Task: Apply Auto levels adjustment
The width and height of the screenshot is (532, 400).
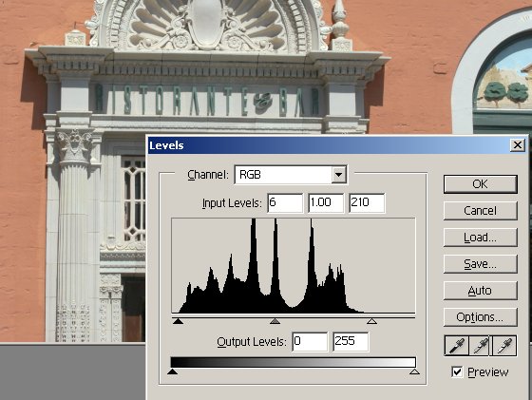Action: [x=480, y=291]
